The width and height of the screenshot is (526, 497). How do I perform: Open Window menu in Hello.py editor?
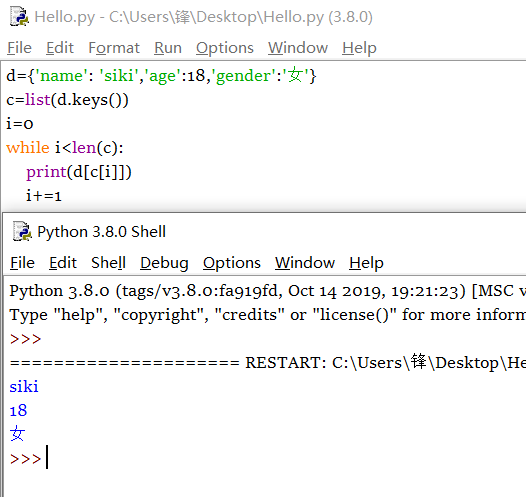(x=298, y=48)
